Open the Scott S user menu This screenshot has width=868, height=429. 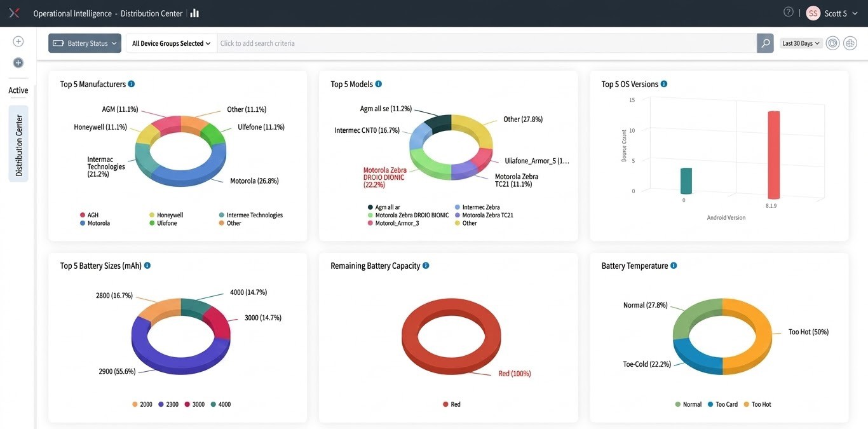point(832,13)
